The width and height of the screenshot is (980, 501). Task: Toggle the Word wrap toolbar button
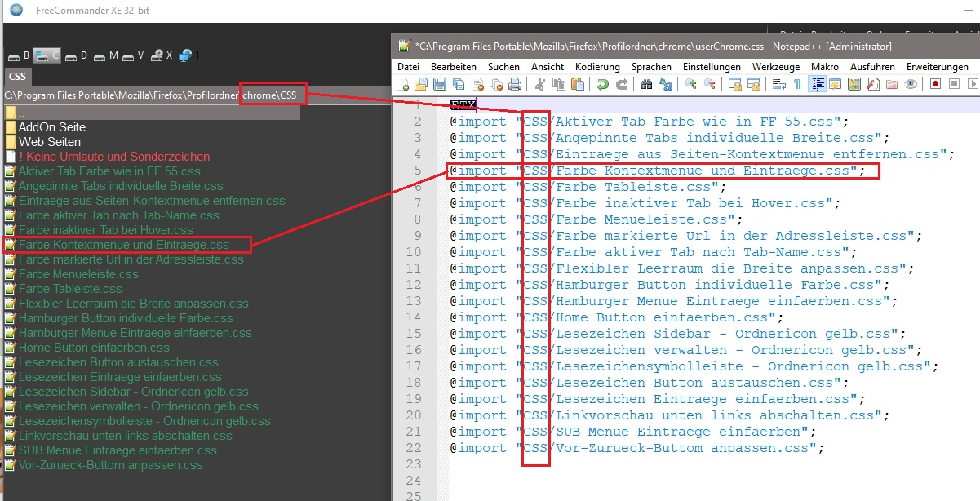(778, 84)
